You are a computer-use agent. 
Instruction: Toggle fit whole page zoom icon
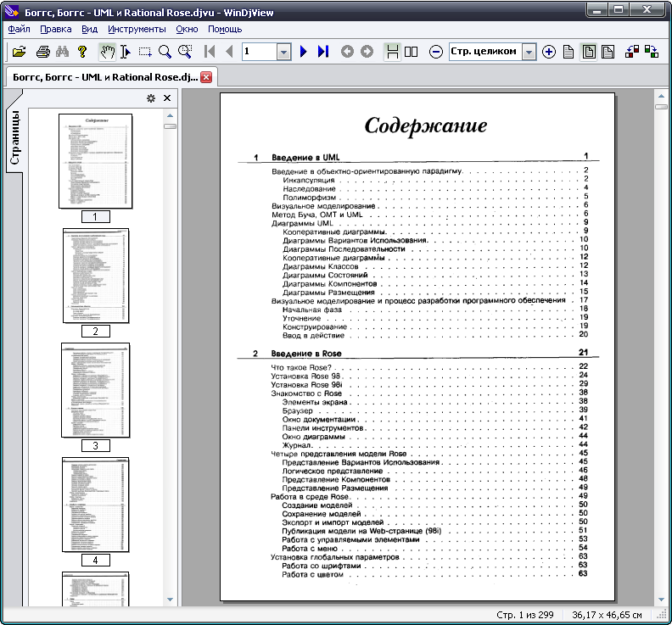pyautogui.click(x=589, y=52)
